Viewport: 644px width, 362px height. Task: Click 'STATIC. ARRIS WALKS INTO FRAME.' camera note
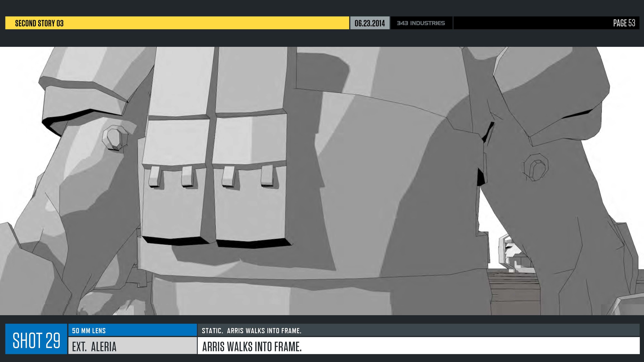(x=251, y=331)
